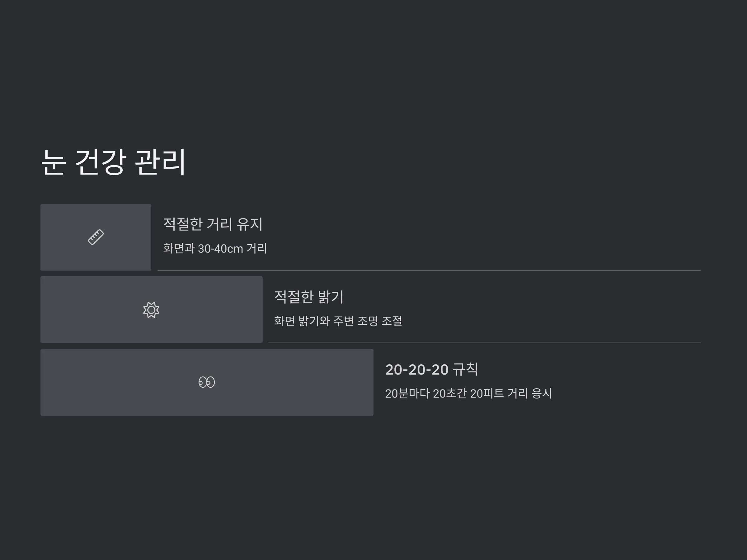747x560 pixels.
Task: Select the medium gray bar beside 적절한 밝기
Action: point(152,310)
